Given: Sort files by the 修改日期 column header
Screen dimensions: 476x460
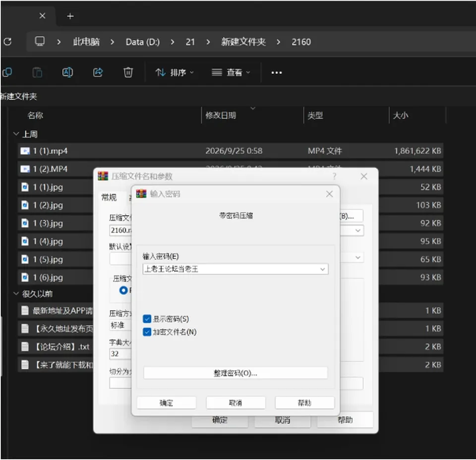Looking at the screenshot, I should coord(221,115).
